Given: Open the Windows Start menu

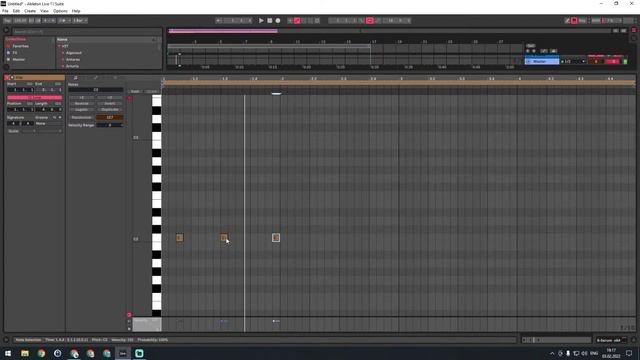Looking at the screenshot, I should [x=8, y=353].
